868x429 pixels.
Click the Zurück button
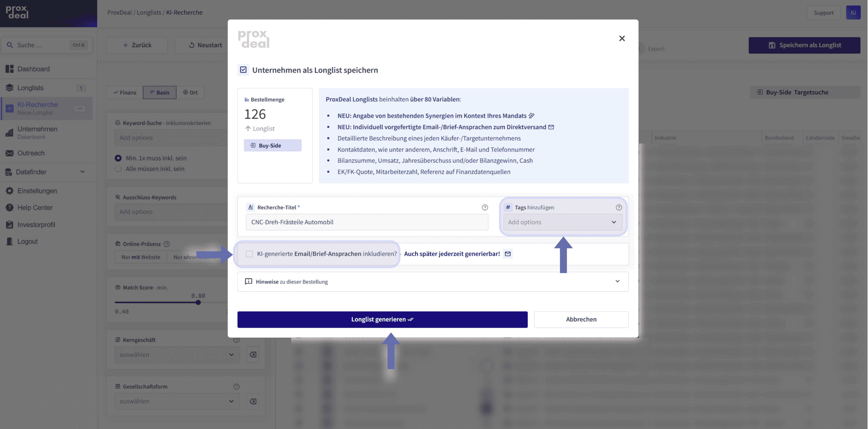coord(137,45)
